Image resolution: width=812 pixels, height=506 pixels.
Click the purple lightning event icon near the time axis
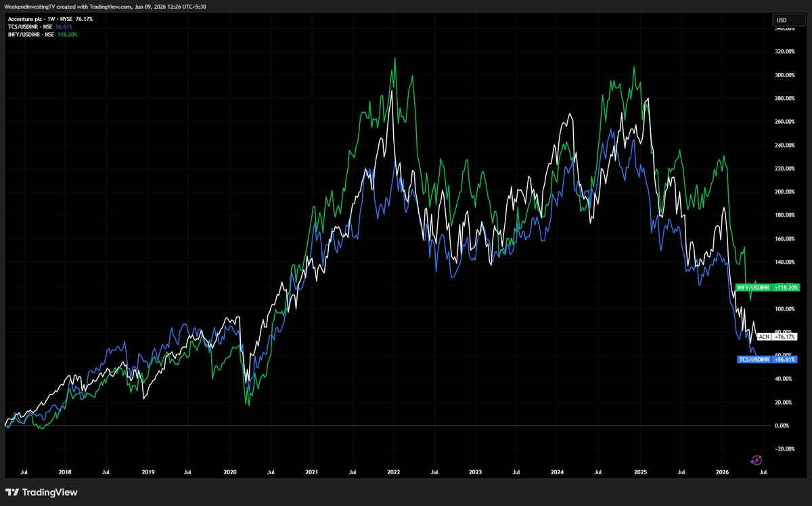757,460
